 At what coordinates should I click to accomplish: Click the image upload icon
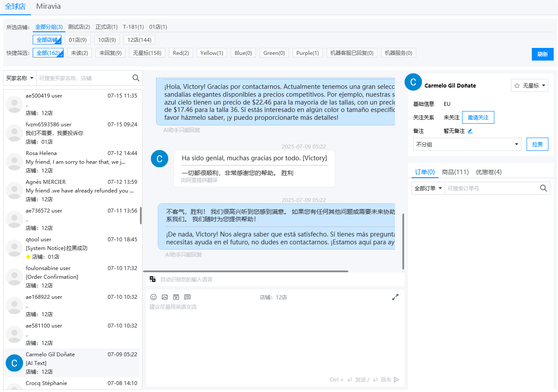pyautogui.click(x=165, y=297)
